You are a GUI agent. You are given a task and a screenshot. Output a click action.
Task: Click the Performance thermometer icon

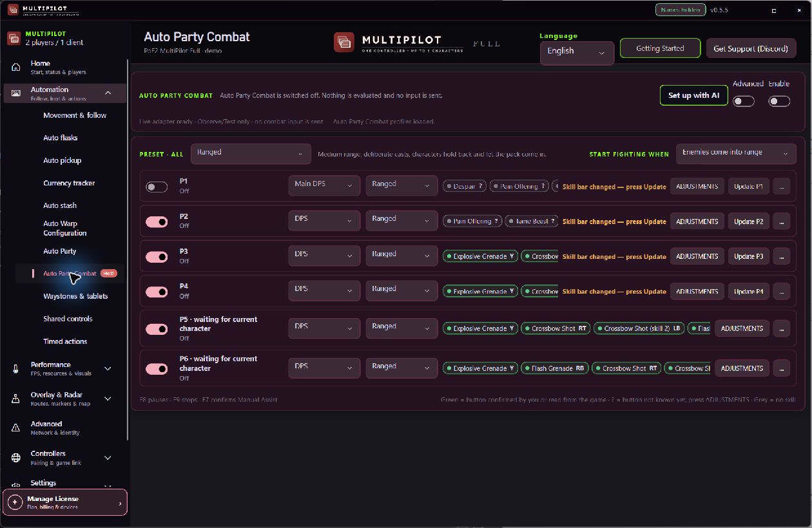(16, 369)
